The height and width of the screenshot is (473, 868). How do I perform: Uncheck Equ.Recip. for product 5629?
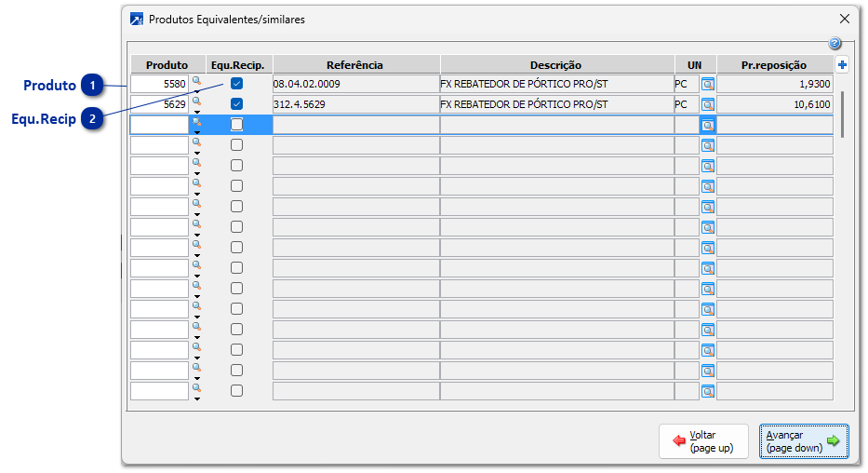236,104
